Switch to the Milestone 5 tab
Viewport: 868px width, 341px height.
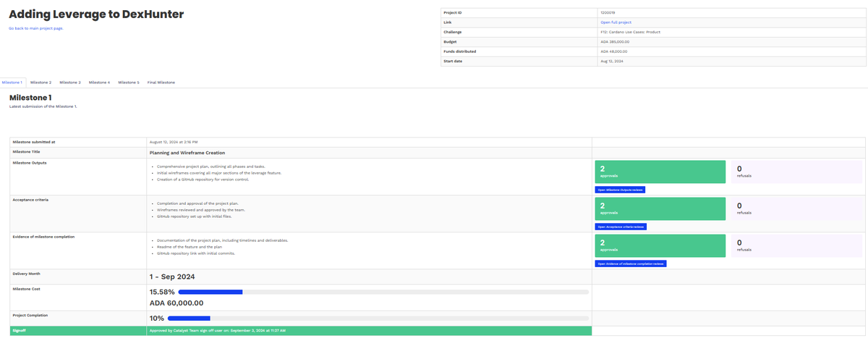(x=129, y=83)
